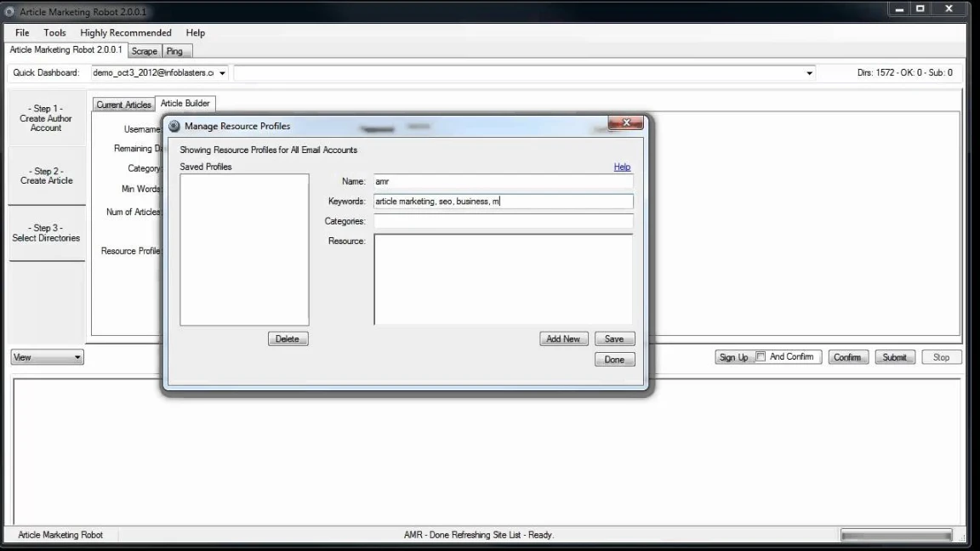Select the Article Marketing Robot 2.0.0.1 tab
Image resolution: width=980 pixels, height=551 pixels.
[66, 50]
